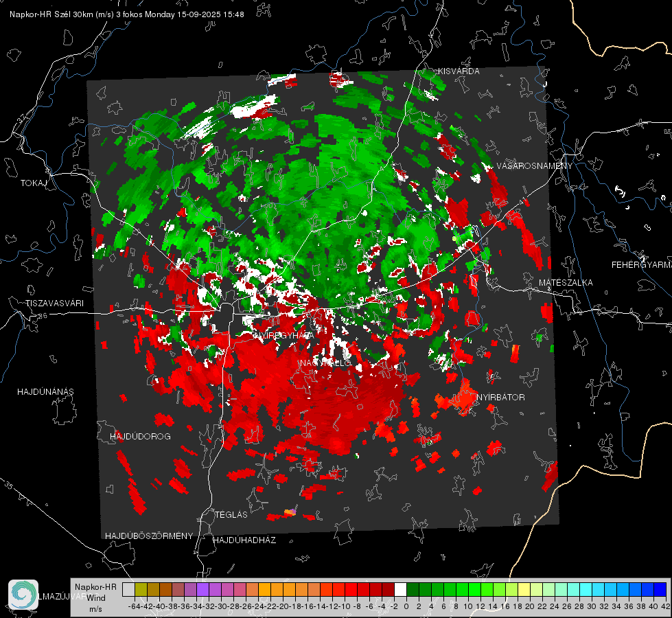672x618 pixels.
Task: Click the darkest green swatch right of white
Action: coord(413,589)
